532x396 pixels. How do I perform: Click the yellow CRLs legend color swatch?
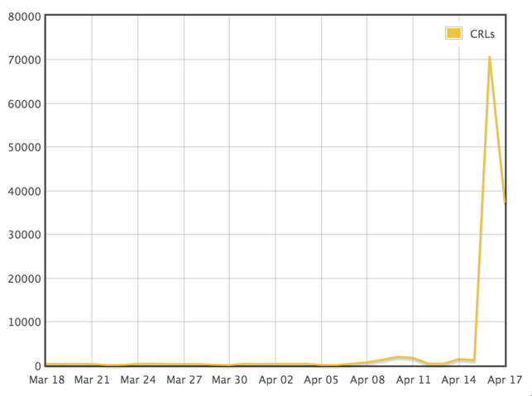453,33
